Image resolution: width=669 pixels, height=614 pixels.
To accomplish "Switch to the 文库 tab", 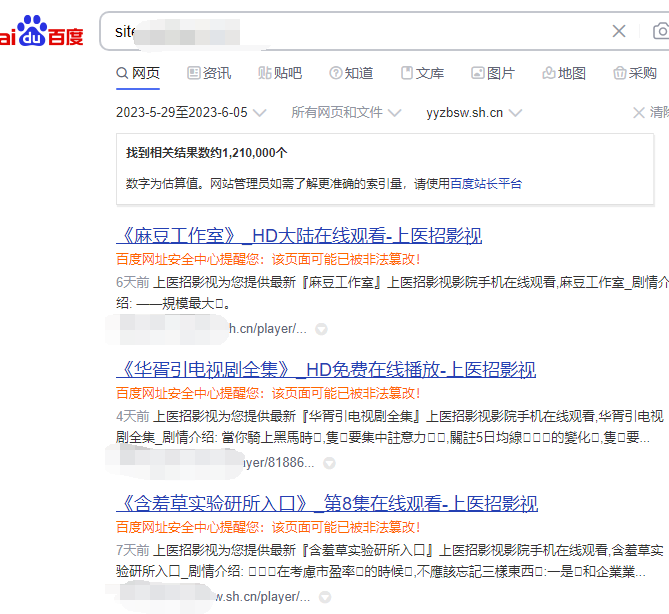I will [x=422, y=73].
